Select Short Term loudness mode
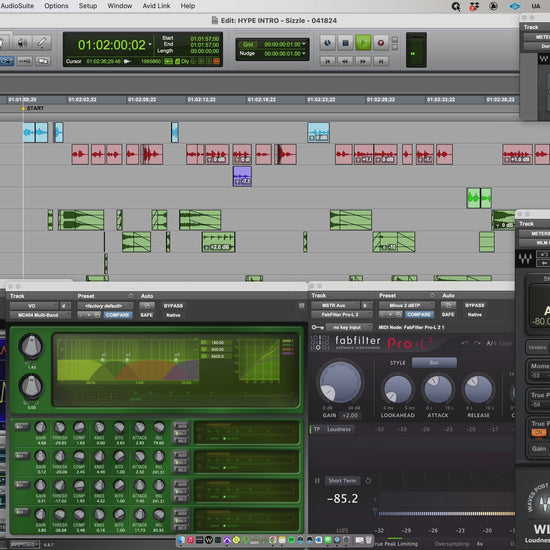The height and width of the screenshot is (550, 550). 342,481
